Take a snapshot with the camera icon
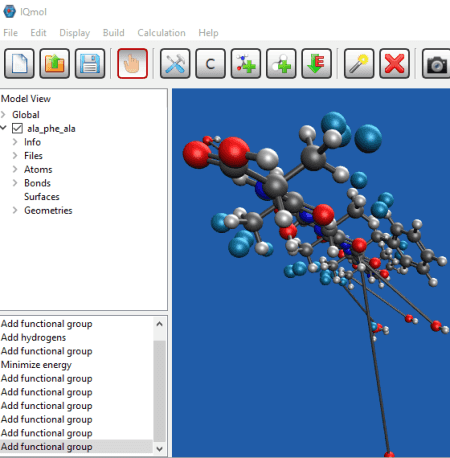The image size is (450, 458). click(x=436, y=63)
